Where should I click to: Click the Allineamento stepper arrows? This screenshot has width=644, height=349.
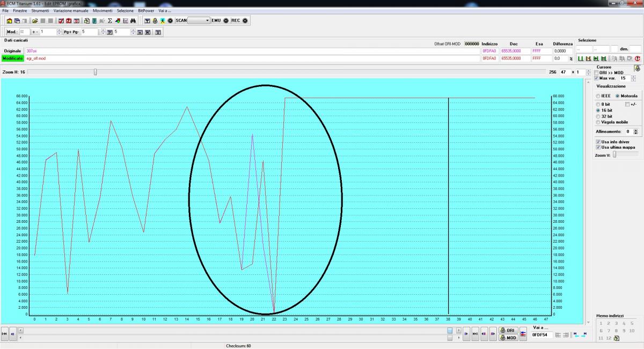tap(635, 132)
